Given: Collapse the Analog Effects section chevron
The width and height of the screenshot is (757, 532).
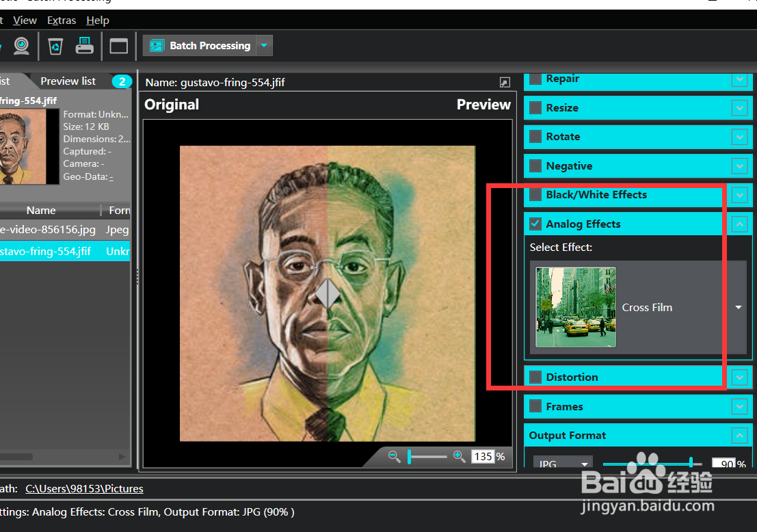Looking at the screenshot, I should (740, 224).
